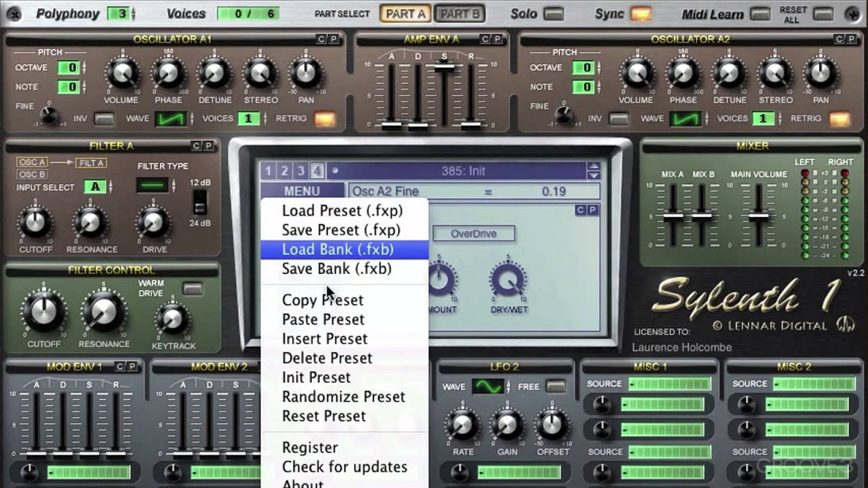Toggle Oscillator A1 INV switch
Image resolution: width=868 pixels, height=488 pixels.
[x=104, y=119]
